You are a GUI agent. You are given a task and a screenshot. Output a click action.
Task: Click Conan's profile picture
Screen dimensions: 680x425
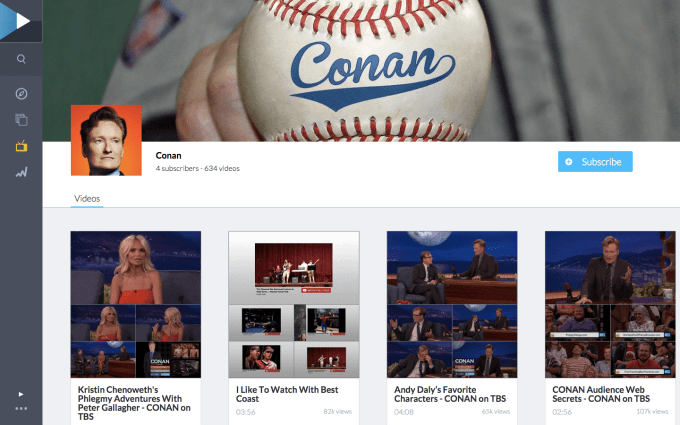coord(106,140)
